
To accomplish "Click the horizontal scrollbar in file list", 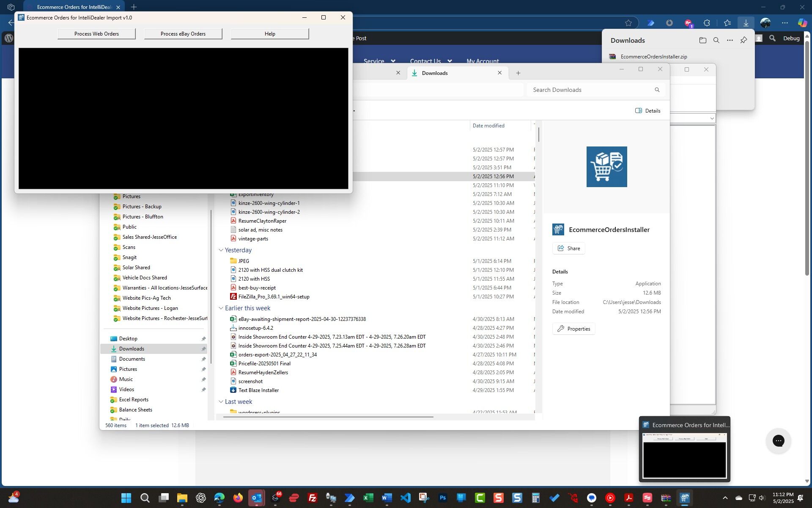I will [x=328, y=417].
